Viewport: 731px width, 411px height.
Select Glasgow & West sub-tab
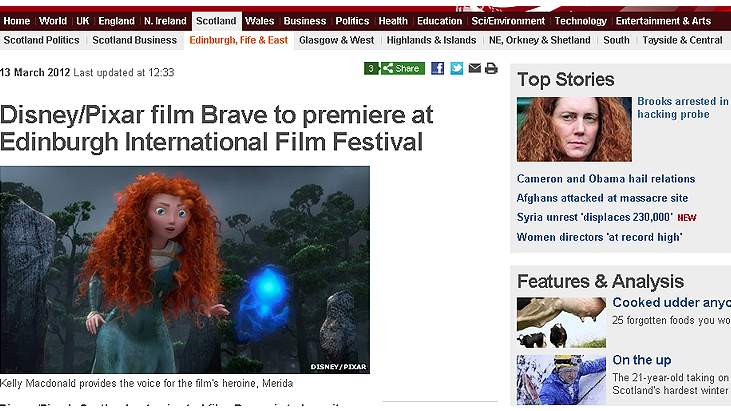pos(337,41)
